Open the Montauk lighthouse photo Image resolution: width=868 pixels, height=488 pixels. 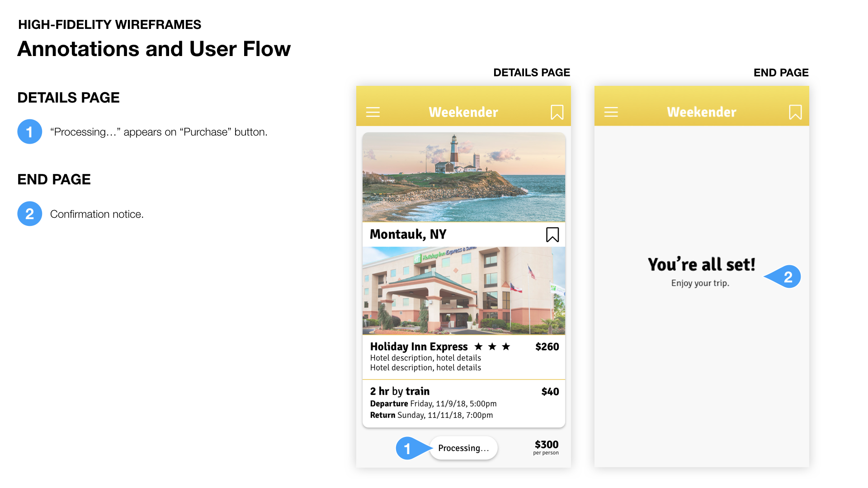(x=463, y=177)
